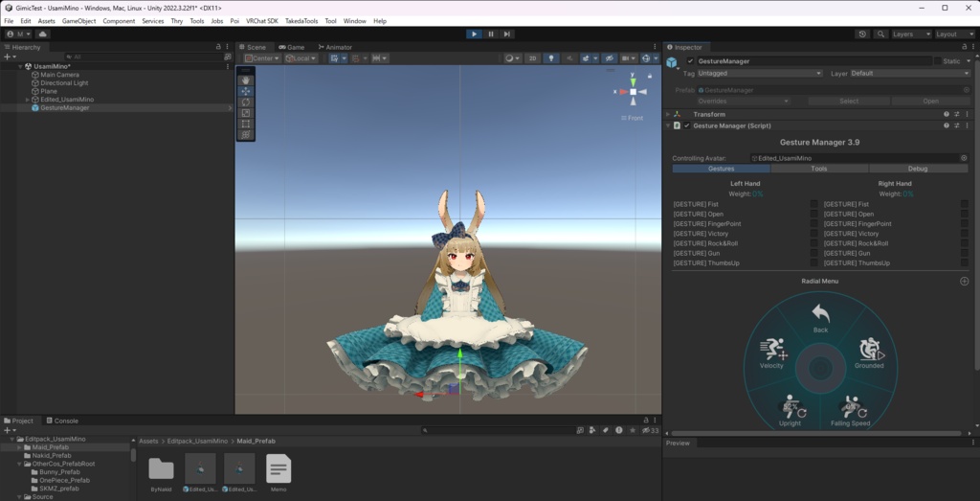Switch to Tools tab in Gesture Manager

[x=819, y=169]
